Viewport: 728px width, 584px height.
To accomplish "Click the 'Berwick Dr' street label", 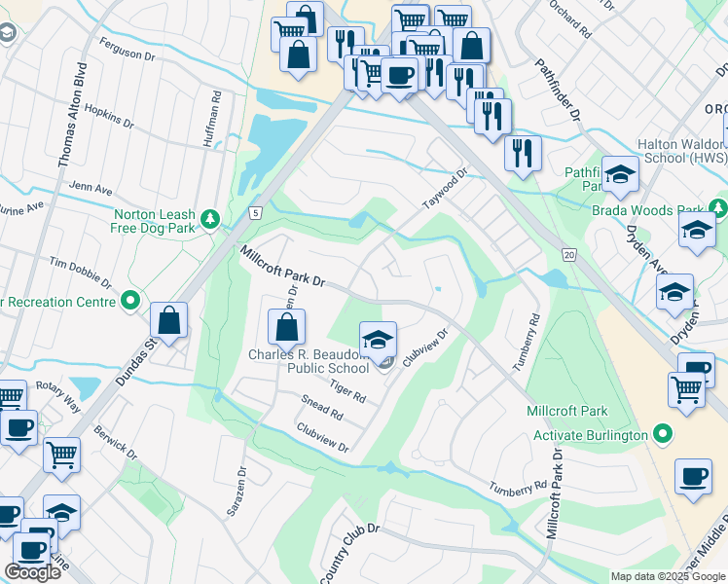I will (x=115, y=443).
